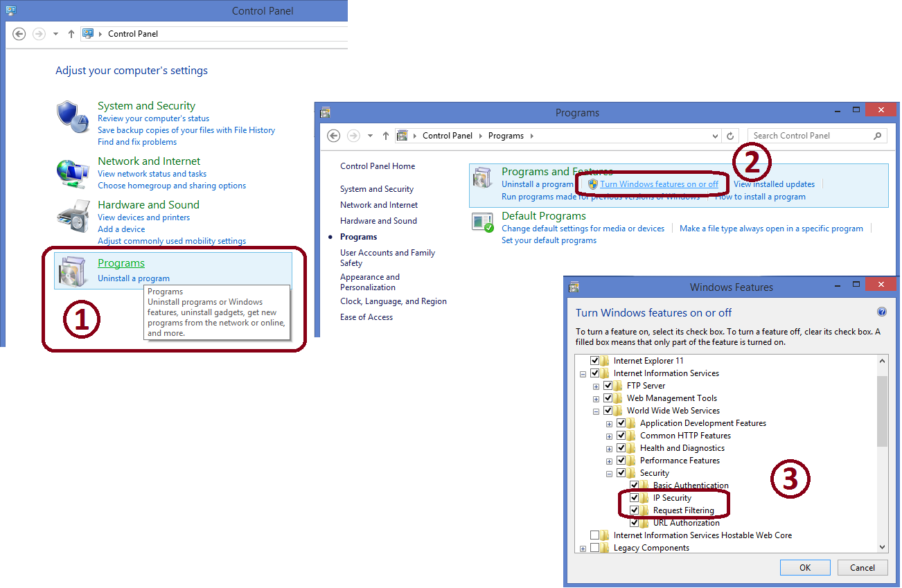902x588 pixels.
Task: Click the search magnifier icon in Programs window
Action: pyautogui.click(x=877, y=136)
